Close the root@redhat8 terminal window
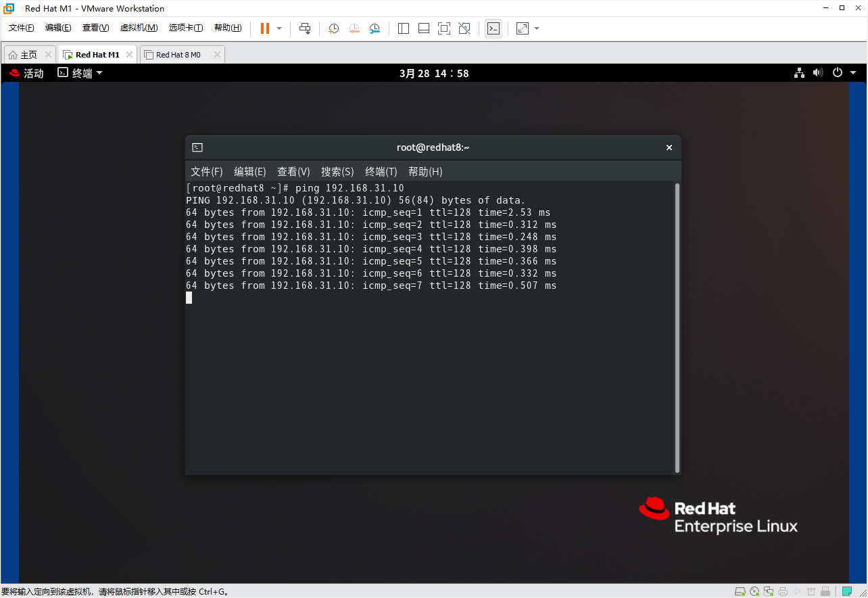Screen dimensions: 868x598 (x=669, y=147)
